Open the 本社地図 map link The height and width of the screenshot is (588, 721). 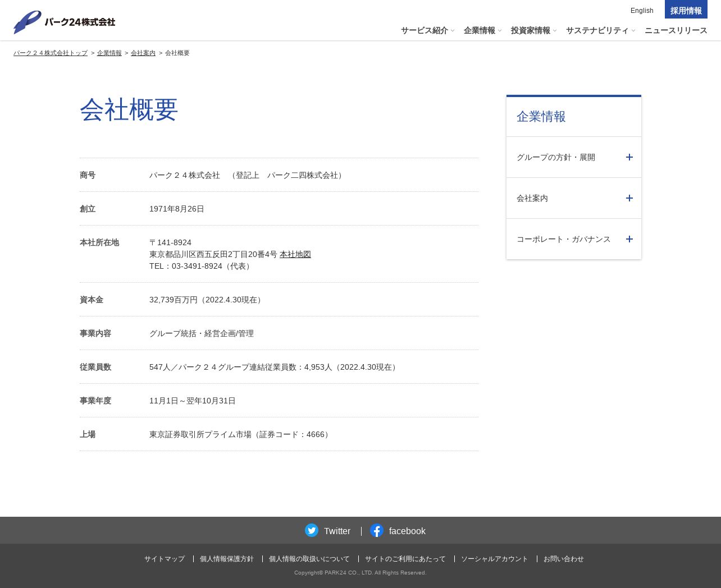coord(295,254)
